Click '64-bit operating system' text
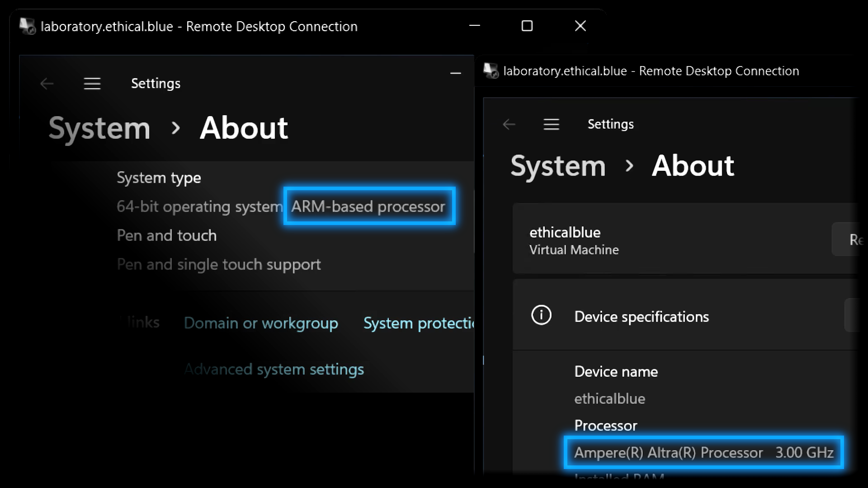 (200, 206)
